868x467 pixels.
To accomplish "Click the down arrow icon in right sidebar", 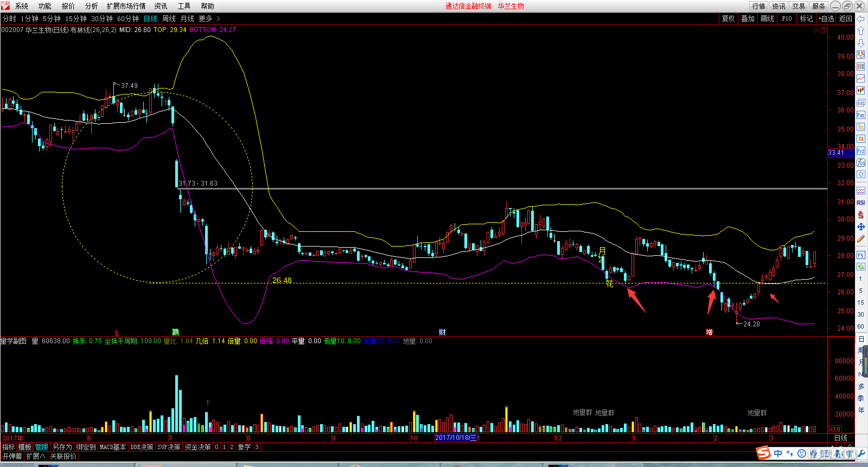I will click(861, 43).
